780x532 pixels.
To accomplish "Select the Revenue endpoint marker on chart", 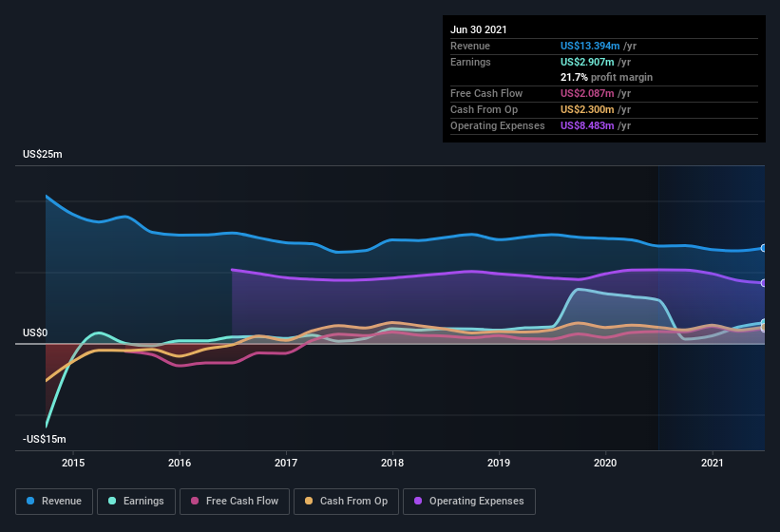I will [x=763, y=248].
